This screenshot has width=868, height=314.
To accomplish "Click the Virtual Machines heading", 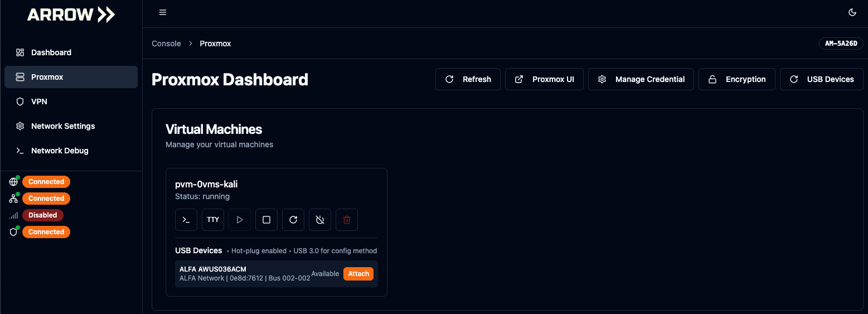I will (214, 129).
